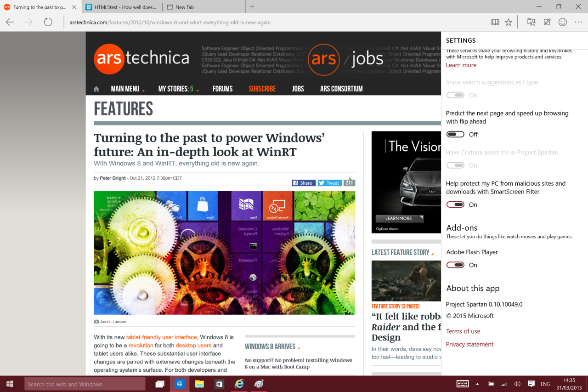Screen dimensions: 588x392
Task: Show hidden system tray icons arrow
Action: (477, 384)
